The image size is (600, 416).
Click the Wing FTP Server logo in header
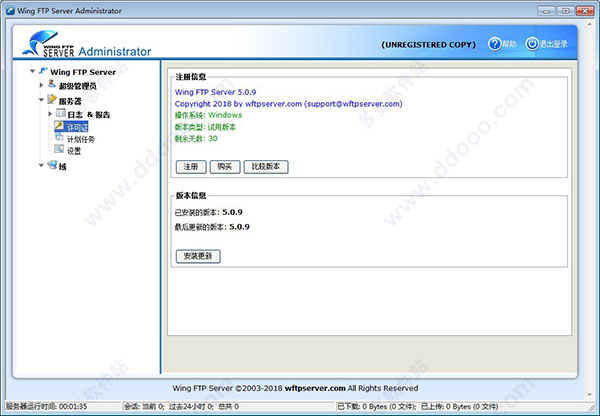click(x=47, y=44)
